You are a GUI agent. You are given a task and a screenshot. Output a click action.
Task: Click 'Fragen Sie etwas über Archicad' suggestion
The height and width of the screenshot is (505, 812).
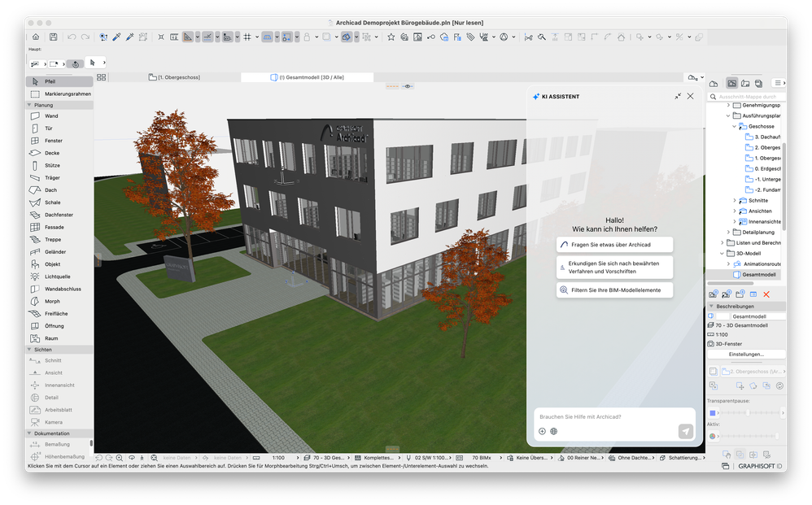click(x=615, y=245)
